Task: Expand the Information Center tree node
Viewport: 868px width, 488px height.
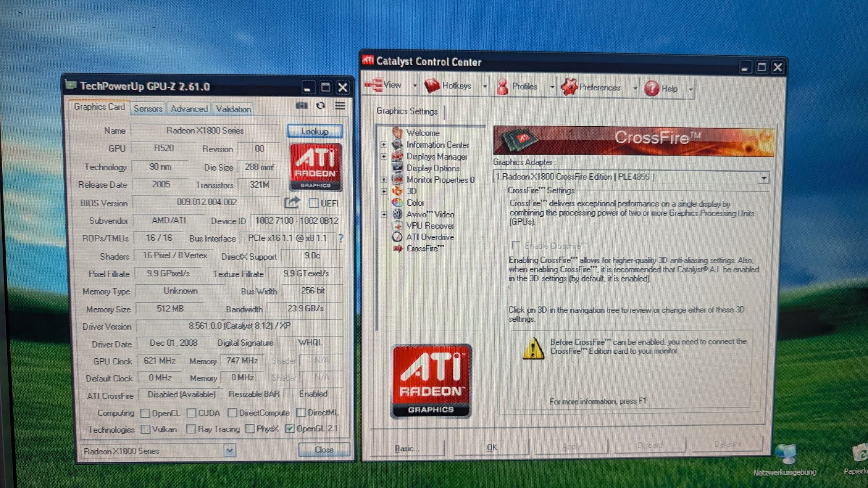Action: point(384,145)
